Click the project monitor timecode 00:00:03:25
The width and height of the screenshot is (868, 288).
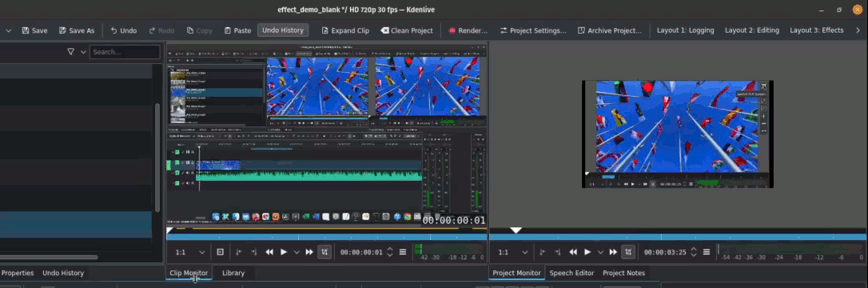(665, 252)
